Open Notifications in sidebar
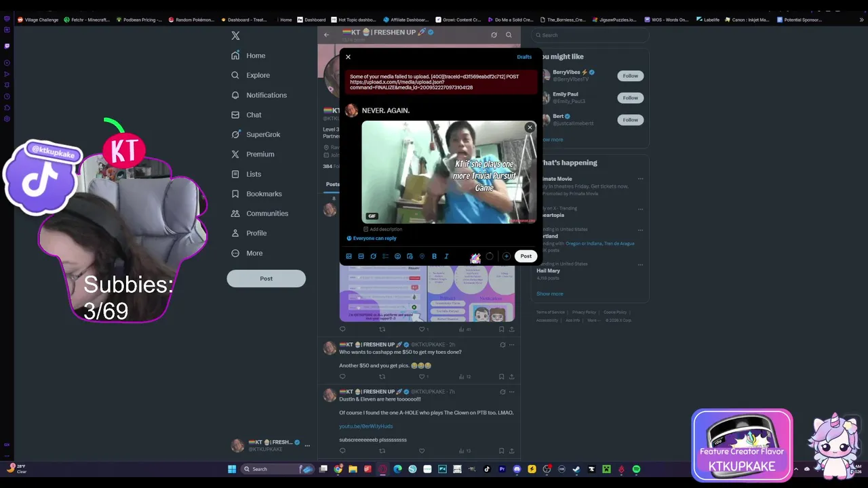Screen dimensions: 868x488 click(259, 95)
